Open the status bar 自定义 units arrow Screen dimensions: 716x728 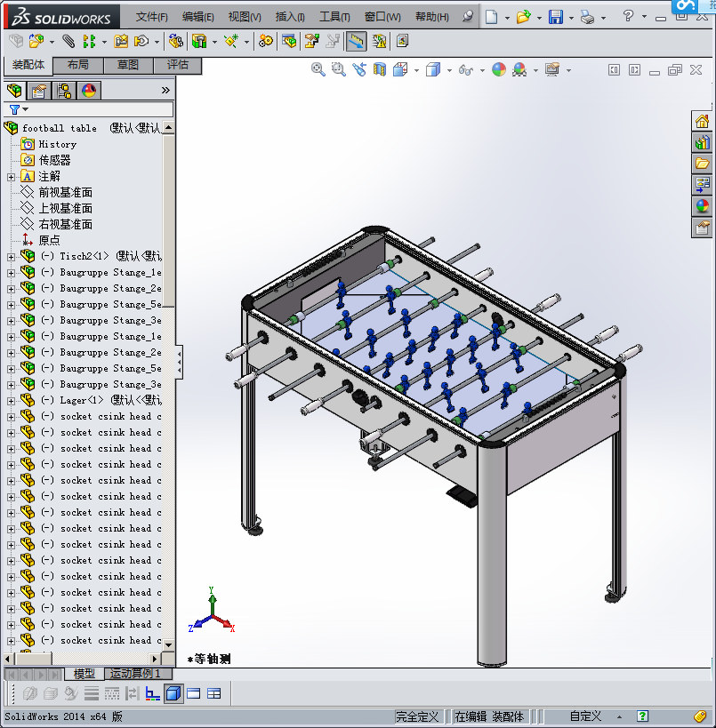[619, 716]
